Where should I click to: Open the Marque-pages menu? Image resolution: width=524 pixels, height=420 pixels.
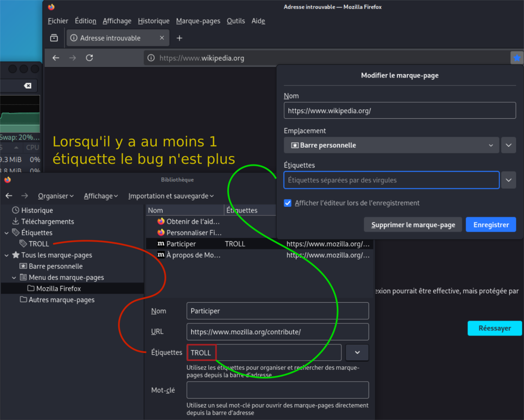[x=198, y=21]
